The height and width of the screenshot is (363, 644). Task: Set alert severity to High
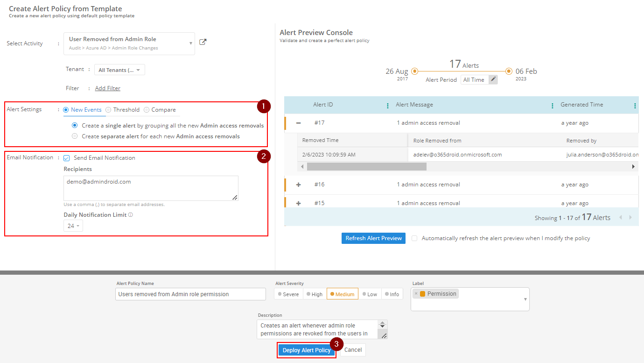(x=314, y=294)
